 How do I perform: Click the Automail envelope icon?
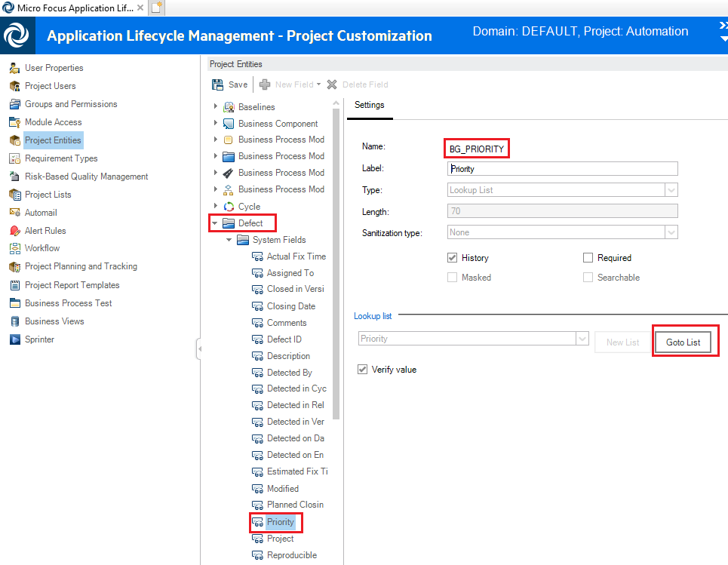[x=14, y=213]
